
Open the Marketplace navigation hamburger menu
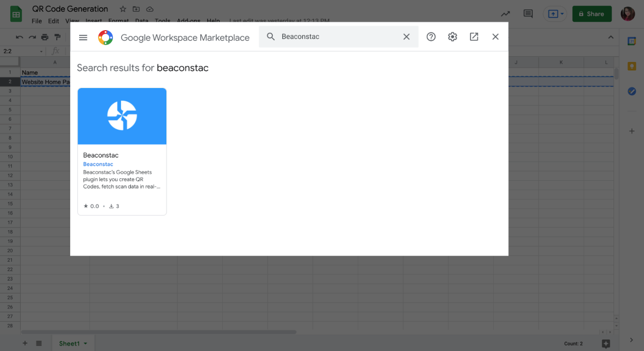point(83,37)
